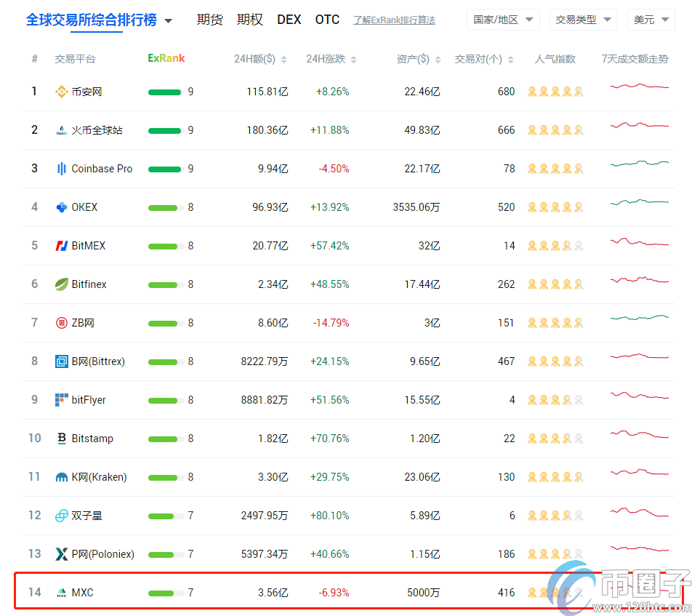
Task: Switch to the 期货 tab
Action: coord(209,20)
